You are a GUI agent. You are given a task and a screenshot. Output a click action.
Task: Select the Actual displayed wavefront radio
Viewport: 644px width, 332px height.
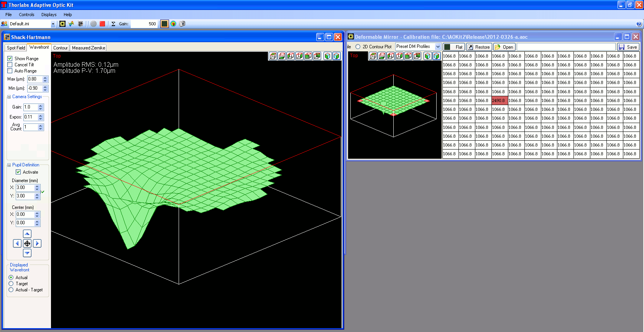pyautogui.click(x=11, y=278)
